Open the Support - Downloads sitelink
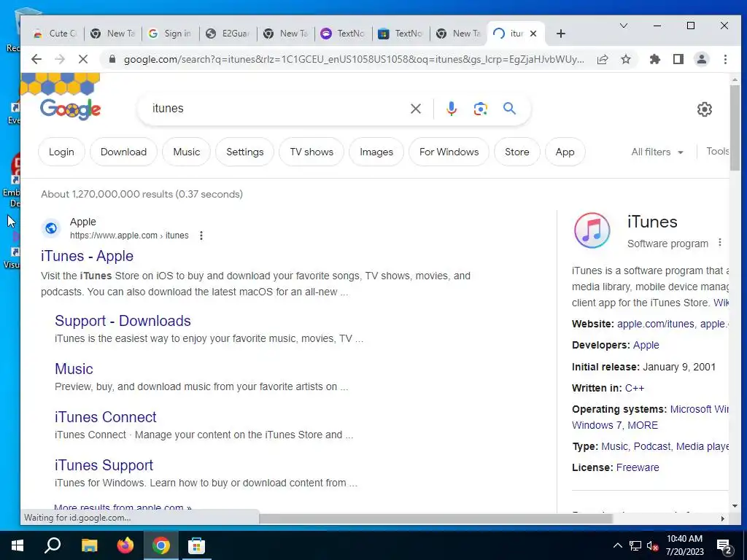 [x=123, y=321]
